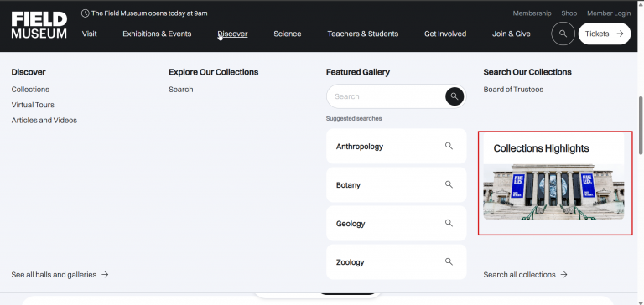Select Geology suggested search
The width and height of the screenshot is (644, 305).
(x=397, y=224)
